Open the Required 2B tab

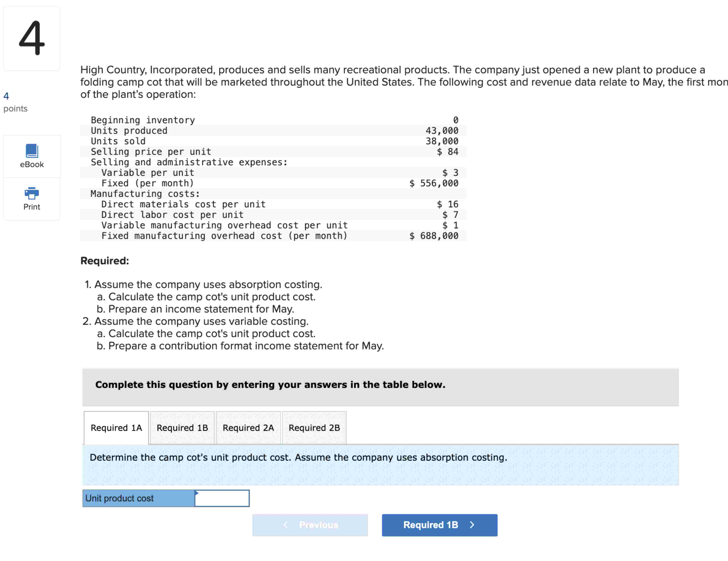pos(314,428)
